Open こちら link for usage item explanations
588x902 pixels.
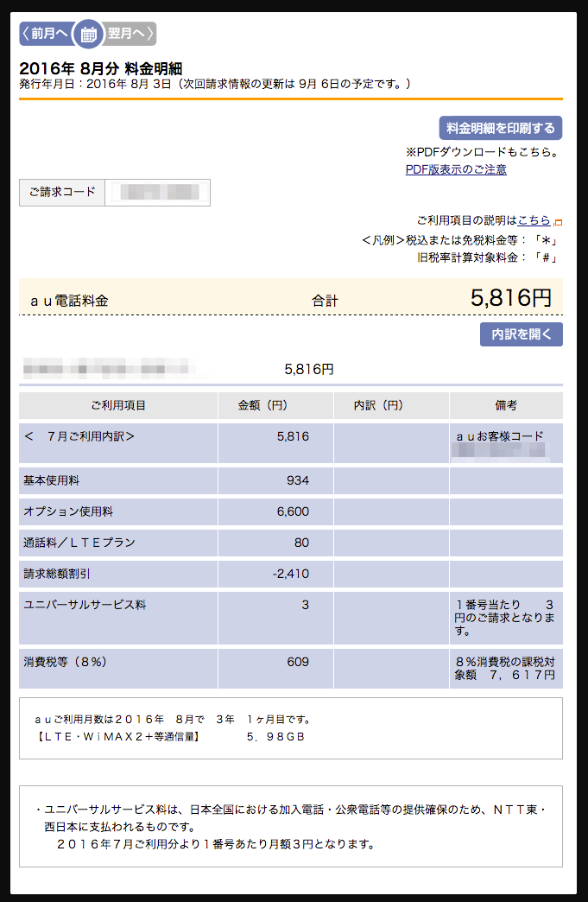point(534,219)
